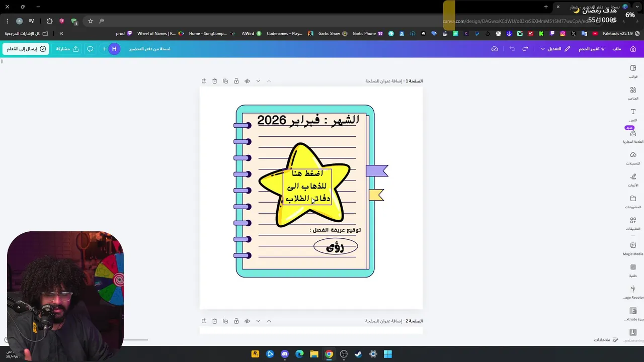Click the redo arrow in Canva toolbar
Image resolution: width=644 pixels, height=362 pixels.
tap(525, 49)
